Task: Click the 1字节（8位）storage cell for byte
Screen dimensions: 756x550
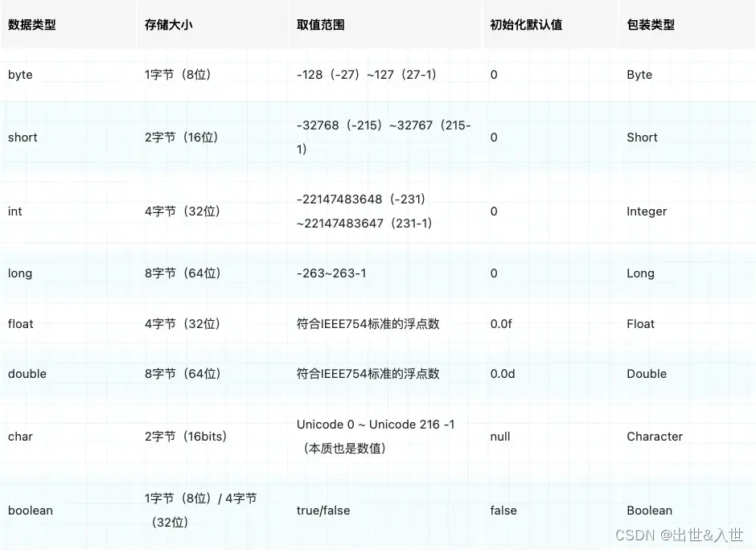Action: tap(178, 75)
